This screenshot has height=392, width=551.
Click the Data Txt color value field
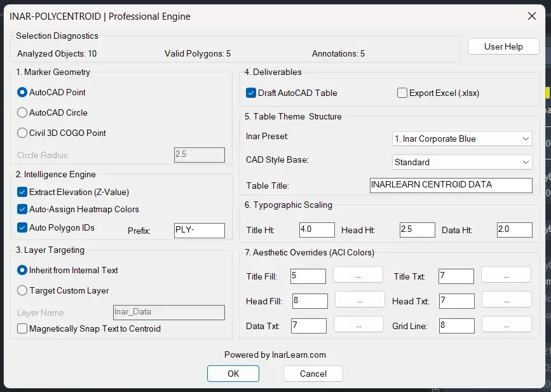tap(309, 326)
